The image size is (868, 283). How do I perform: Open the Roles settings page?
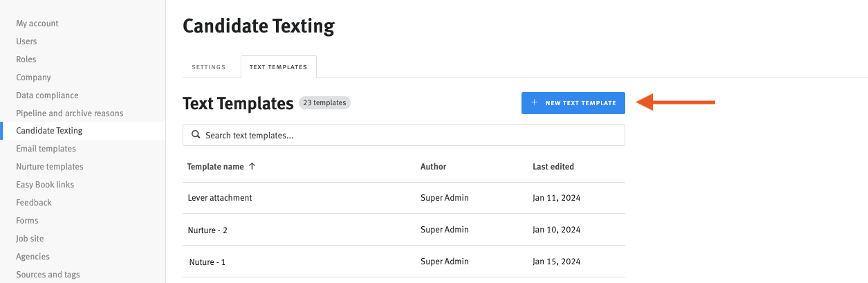click(x=26, y=60)
